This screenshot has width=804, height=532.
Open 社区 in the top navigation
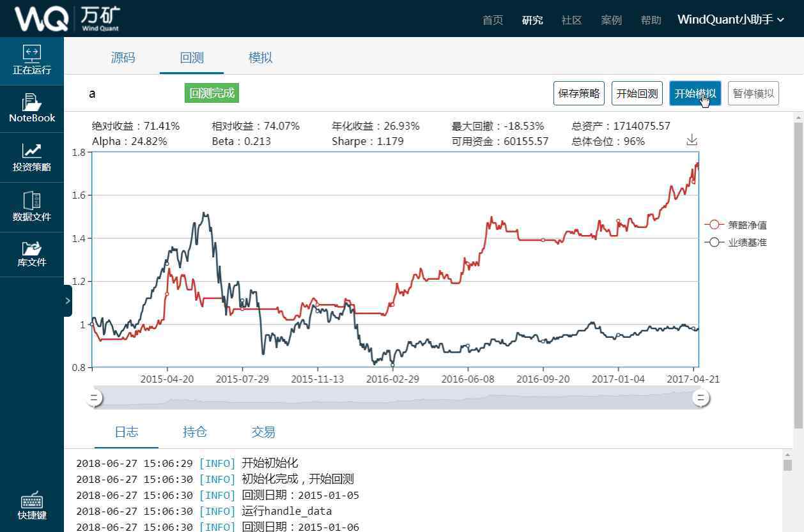(572, 20)
